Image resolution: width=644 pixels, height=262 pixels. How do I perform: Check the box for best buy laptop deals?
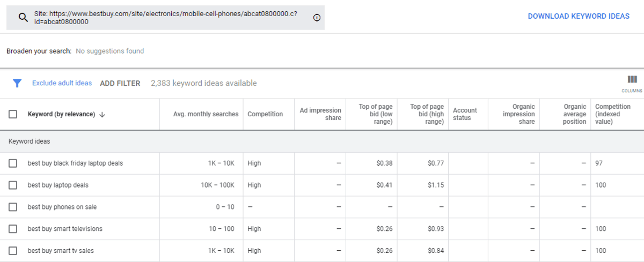pos(13,185)
